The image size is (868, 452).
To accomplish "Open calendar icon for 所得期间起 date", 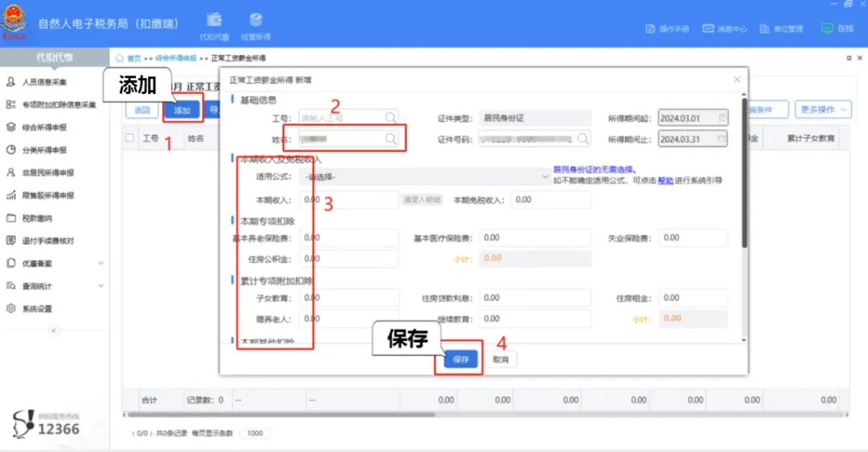I will point(722,118).
